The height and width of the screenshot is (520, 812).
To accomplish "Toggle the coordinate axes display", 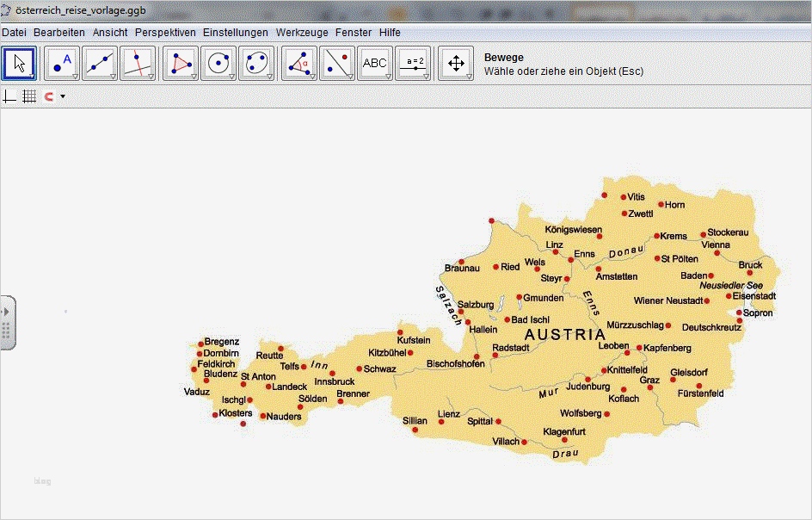I will coord(9,96).
